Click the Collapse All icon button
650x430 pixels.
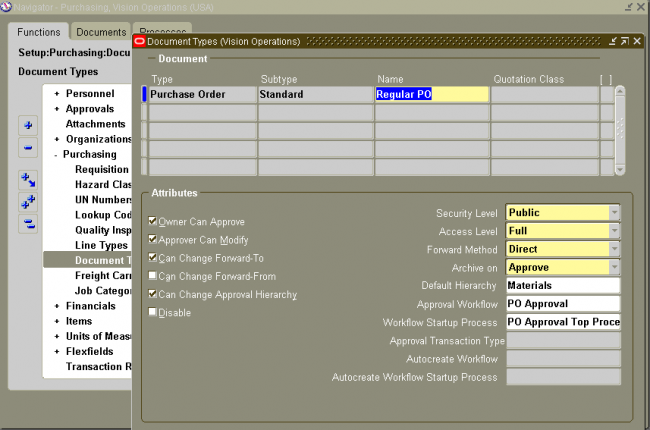tap(28, 224)
